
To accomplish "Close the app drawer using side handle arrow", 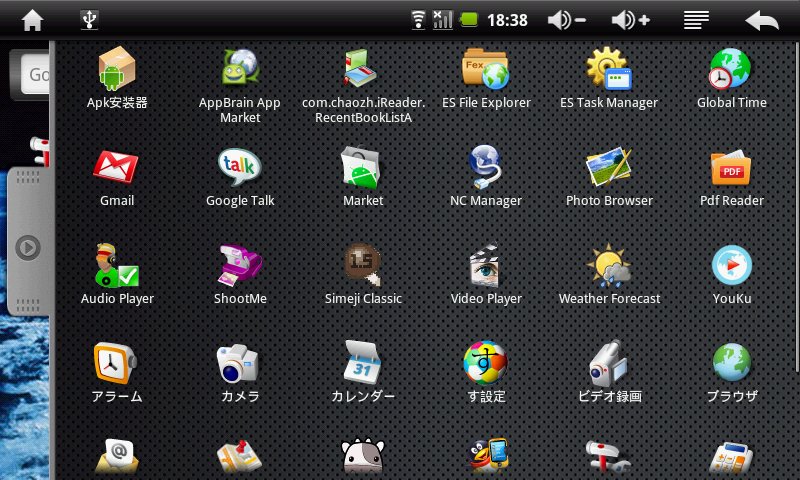I will pyautogui.click(x=28, y=247).
